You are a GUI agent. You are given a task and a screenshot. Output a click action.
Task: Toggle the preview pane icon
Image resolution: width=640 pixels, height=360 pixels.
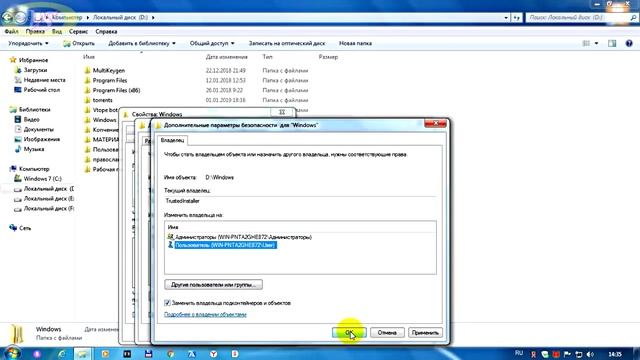point(612,43)
